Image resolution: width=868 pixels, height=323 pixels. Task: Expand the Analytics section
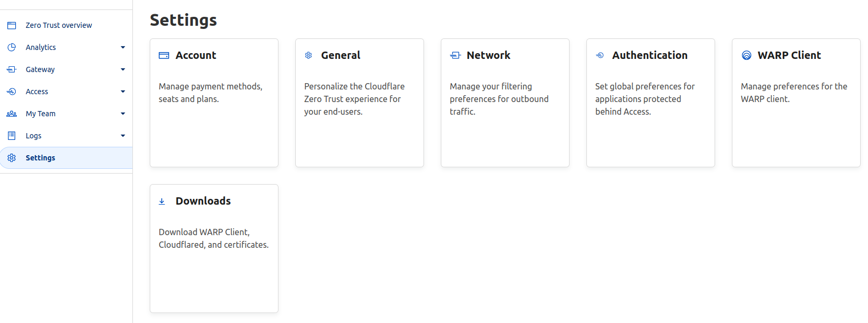point(123,47)
